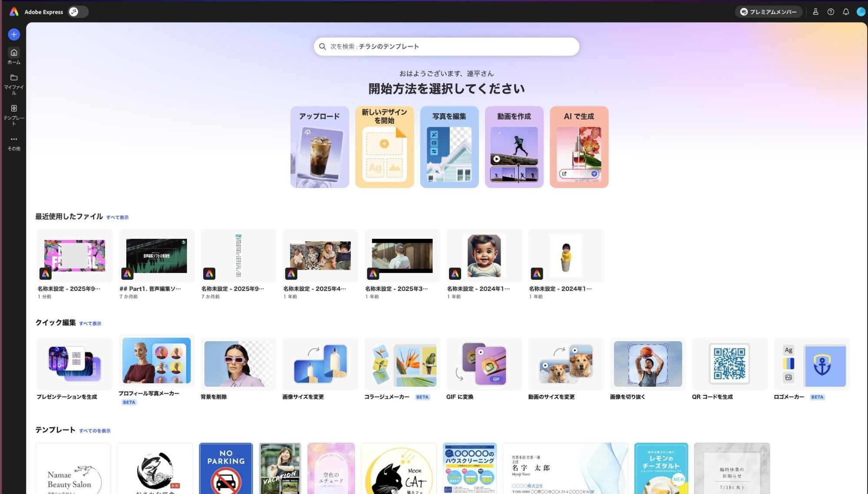Screen dimensions: 868x494
Task: Open the baby portrait file 名称未設定 - 2024年1
Action: pos(484,264)
